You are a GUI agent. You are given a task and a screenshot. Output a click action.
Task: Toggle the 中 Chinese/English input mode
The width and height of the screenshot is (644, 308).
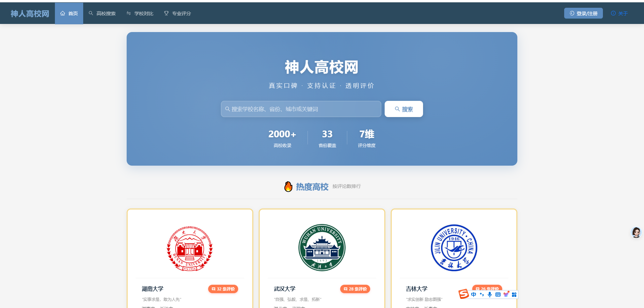coord(474,295)
